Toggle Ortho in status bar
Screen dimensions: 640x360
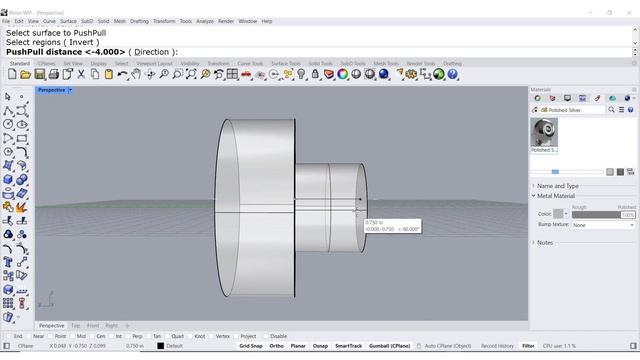276,346
